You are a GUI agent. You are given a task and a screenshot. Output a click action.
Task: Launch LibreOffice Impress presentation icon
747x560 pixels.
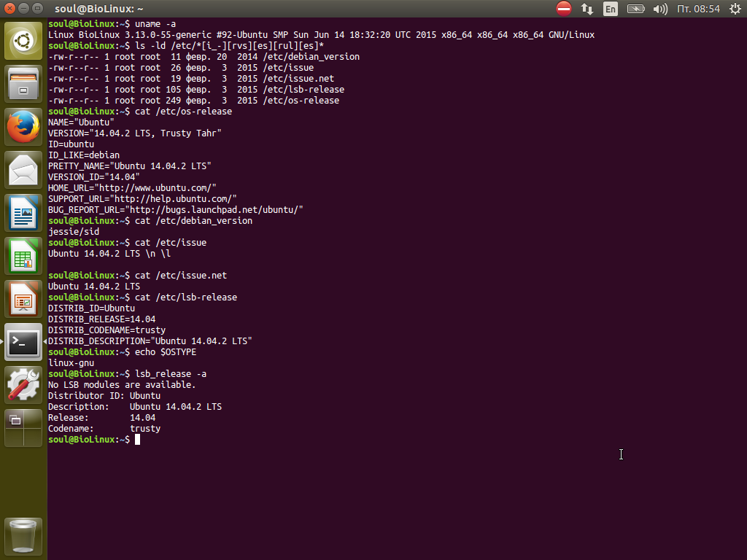coord(23,299)
